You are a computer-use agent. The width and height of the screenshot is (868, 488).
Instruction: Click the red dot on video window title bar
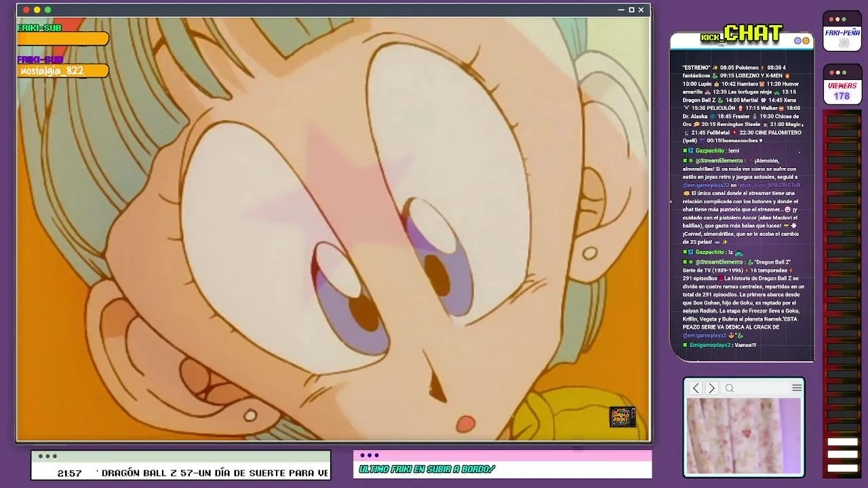click(x=26, y=9)
